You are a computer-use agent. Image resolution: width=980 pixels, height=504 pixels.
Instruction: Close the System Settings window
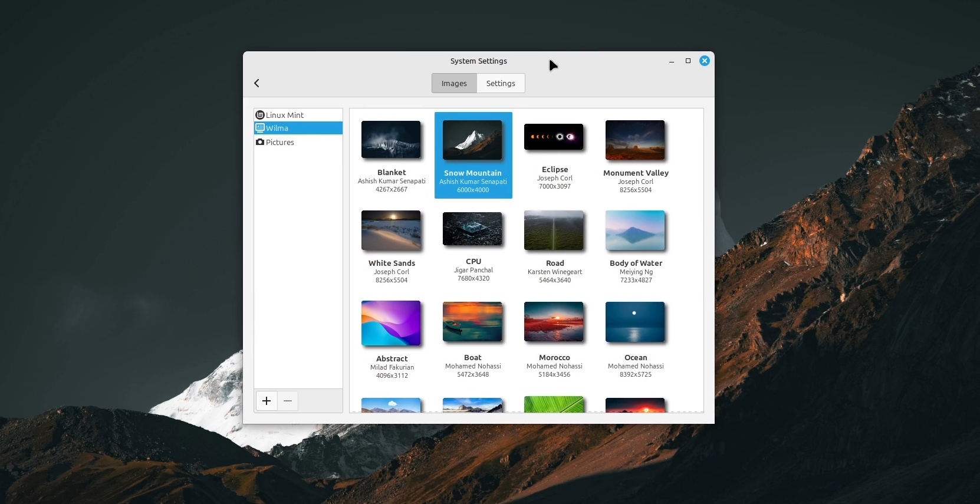click(x=705, y=61)
